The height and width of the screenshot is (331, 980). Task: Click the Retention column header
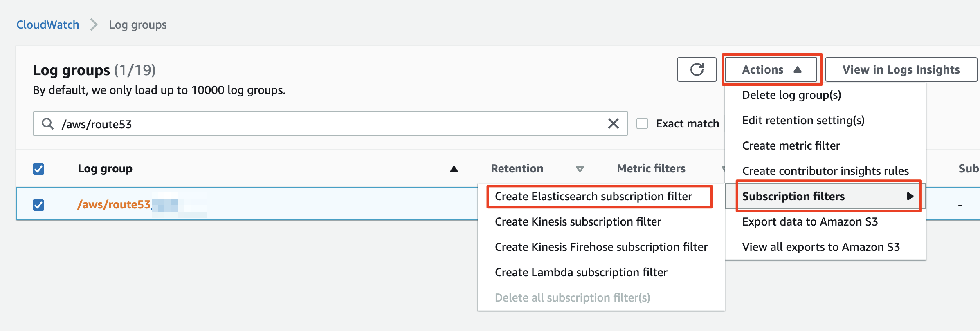tap(517, 168)
